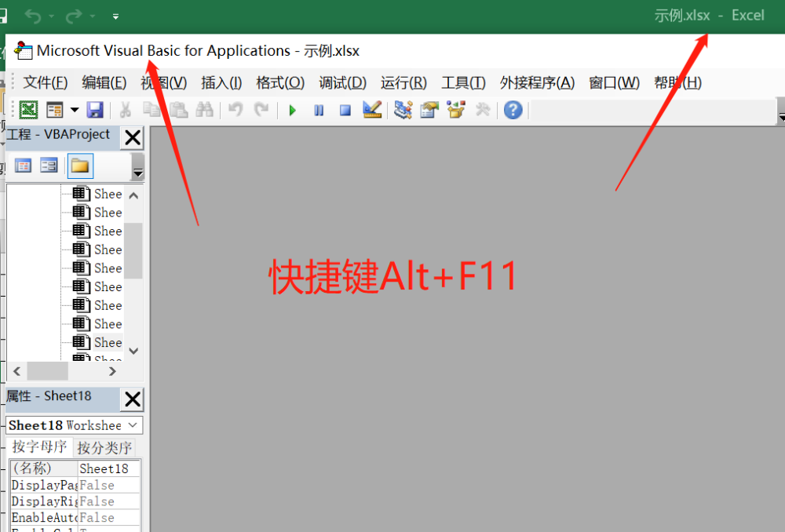Image resolution: width=785 pixels, height=532 pixels.
Task: Toggle Folders in the project panel
Action: coord(80,166)
